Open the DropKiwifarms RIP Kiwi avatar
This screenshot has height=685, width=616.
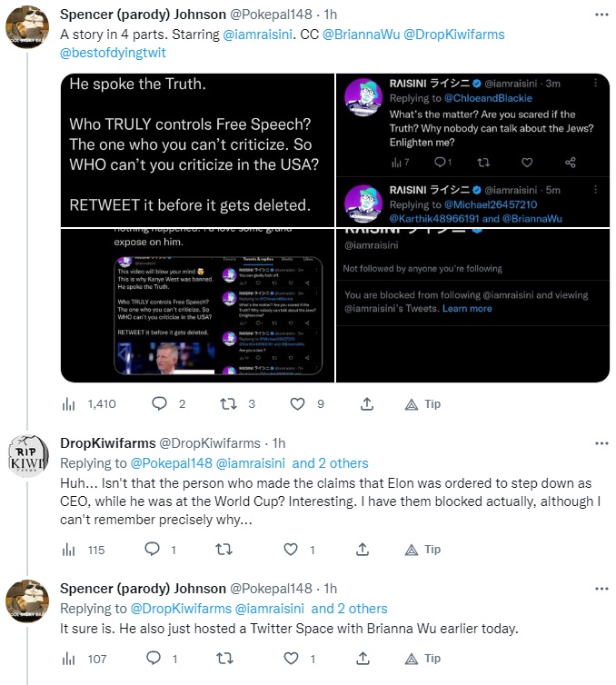coord(28,456)
